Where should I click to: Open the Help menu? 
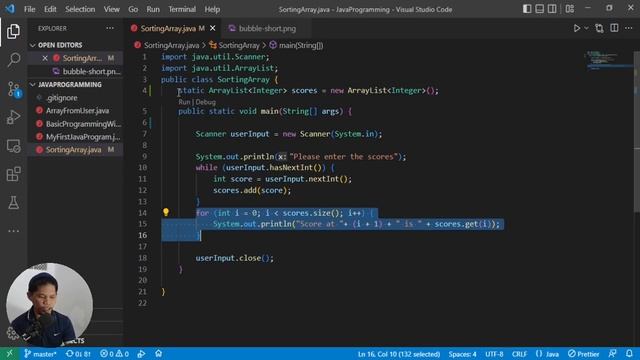pos(212,9)
